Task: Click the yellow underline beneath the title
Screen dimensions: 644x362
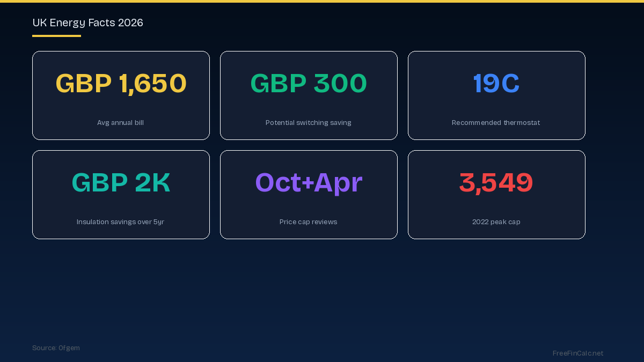Action: coord(56,36)
